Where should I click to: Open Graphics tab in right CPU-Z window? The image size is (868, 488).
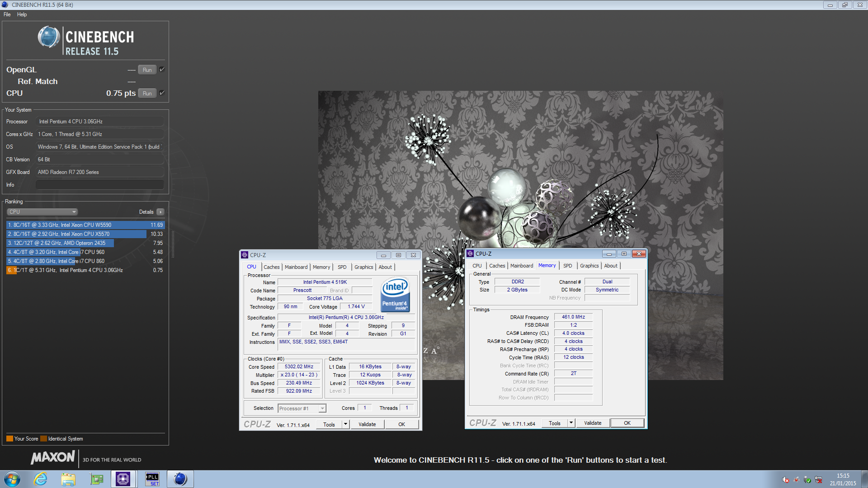[590, 266]
